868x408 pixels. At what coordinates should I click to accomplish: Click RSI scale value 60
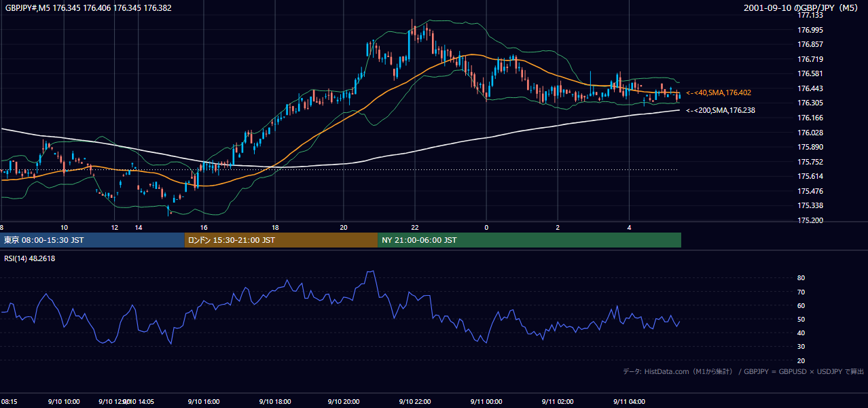click(x=801, y=305)
